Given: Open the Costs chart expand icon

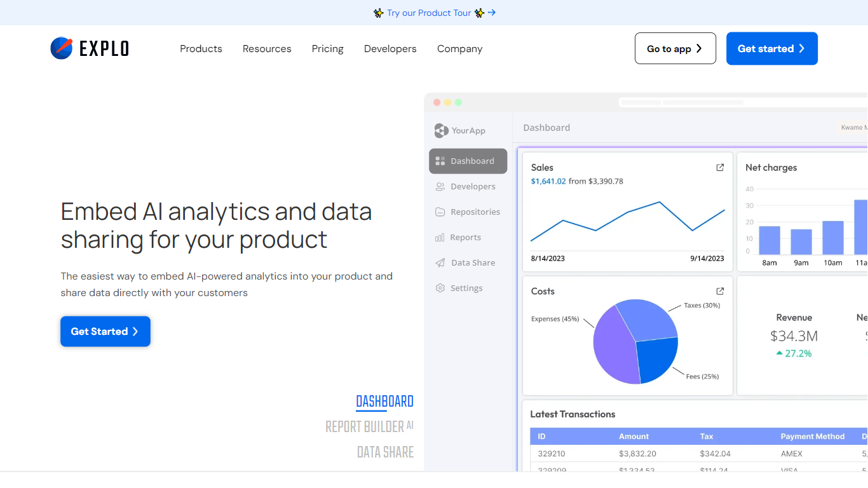Looking at the screenshot, I should [720, 291].
